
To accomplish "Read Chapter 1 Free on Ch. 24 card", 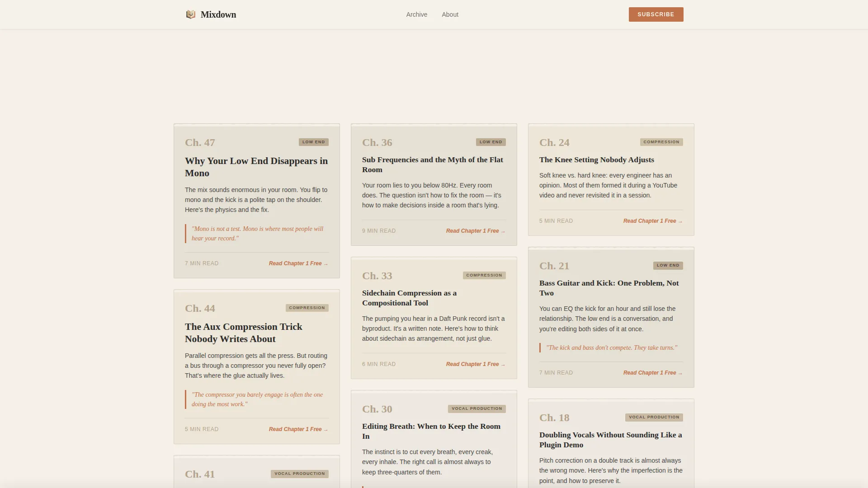I will (x=653, y=221).
